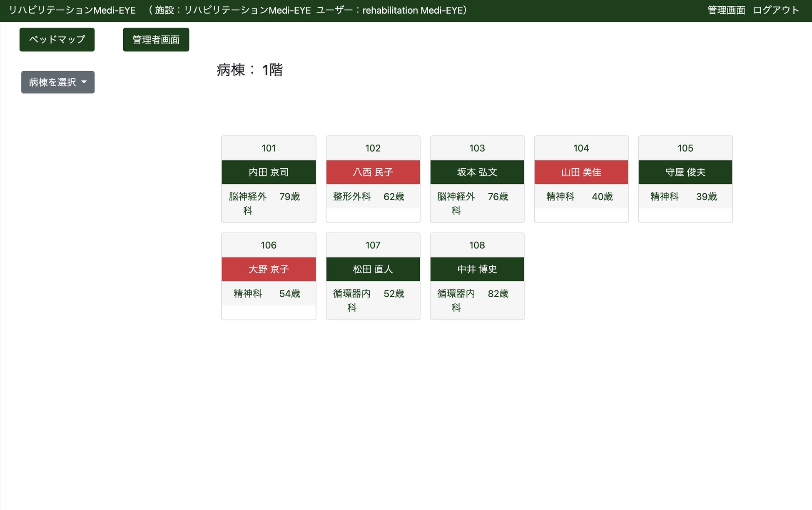The width and height of the screenshot is (812, 510).
Task: Select room 107 header
Action: pyautogui.click(x=373, y=245)
